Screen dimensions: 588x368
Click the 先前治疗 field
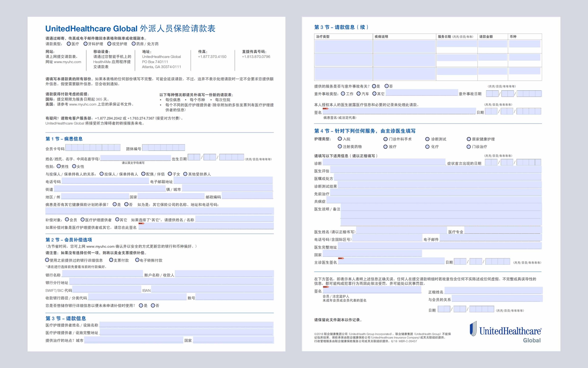pos(436,192)
